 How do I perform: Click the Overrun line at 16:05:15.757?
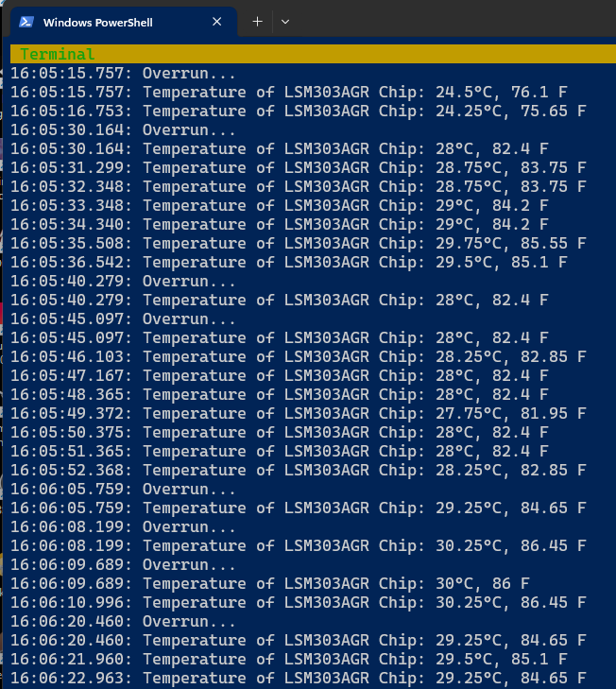coord(123,74)
